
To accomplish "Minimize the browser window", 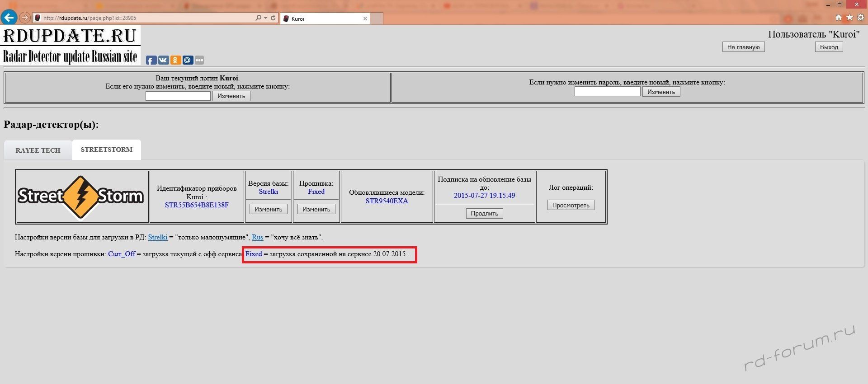I will [x=828, y=5].
